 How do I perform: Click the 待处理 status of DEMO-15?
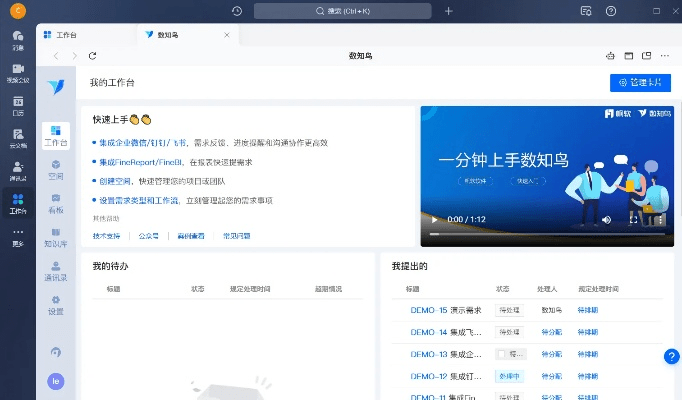509,310
